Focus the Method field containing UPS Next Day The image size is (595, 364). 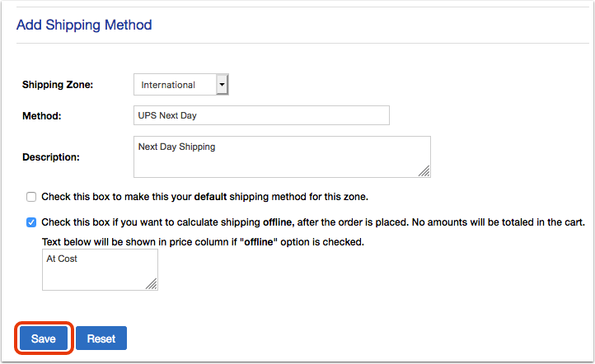(261, 115)
